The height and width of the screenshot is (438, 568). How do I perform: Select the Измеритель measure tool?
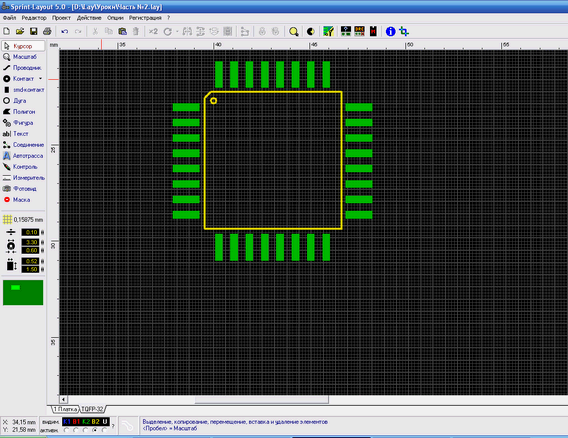point(23,178)
